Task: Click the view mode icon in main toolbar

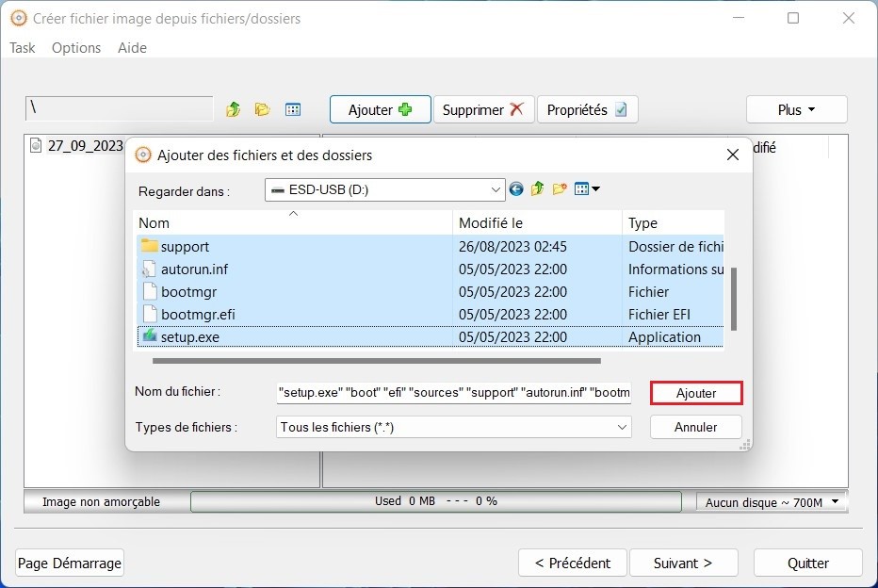Action: point(293,109)
